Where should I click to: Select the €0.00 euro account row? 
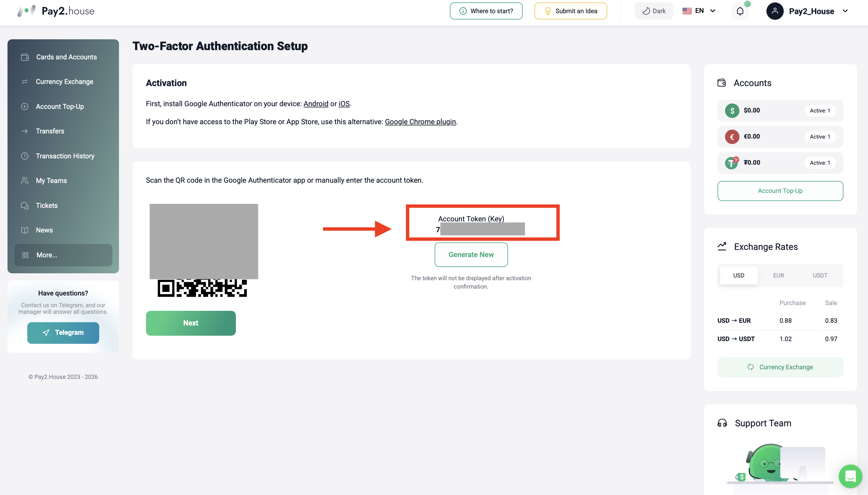(780, 137)
